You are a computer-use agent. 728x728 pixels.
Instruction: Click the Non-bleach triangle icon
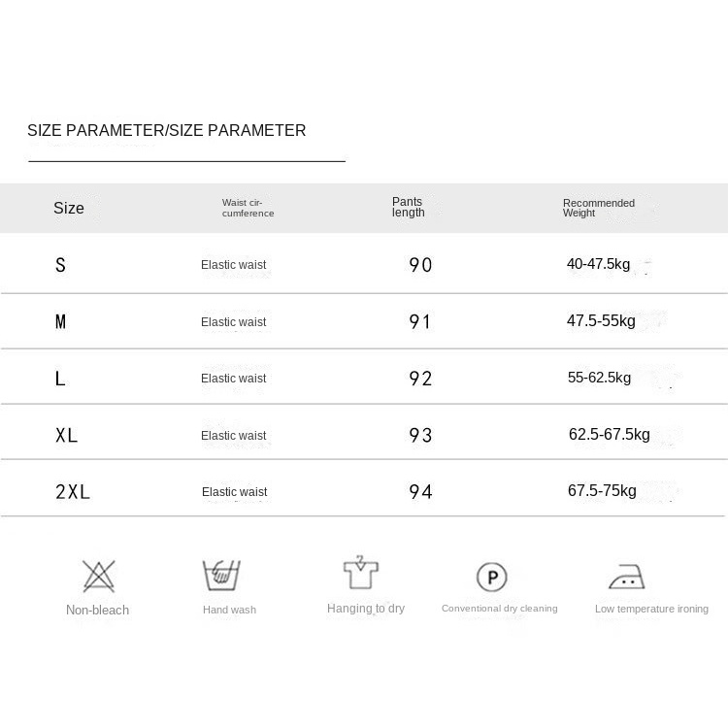pos(98,577)
